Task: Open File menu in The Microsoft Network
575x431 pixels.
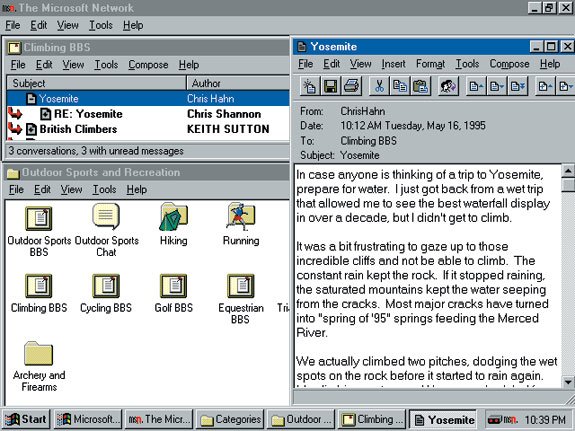Action: coord(13,25)
